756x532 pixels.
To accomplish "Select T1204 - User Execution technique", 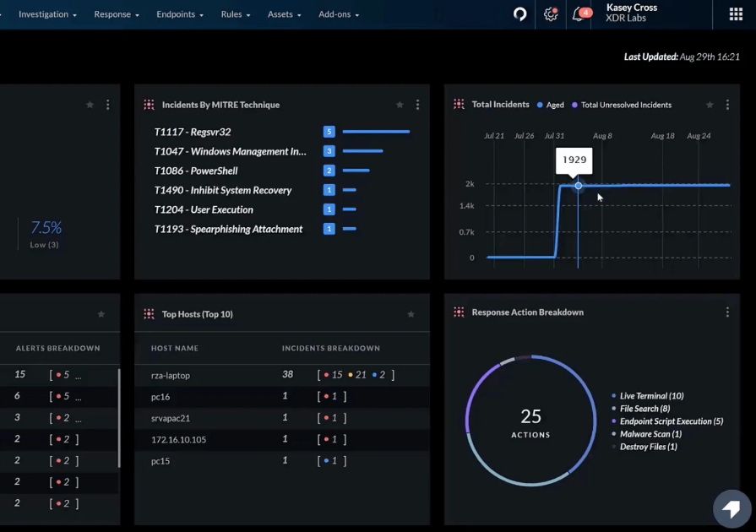I will (x=204, y=209).
